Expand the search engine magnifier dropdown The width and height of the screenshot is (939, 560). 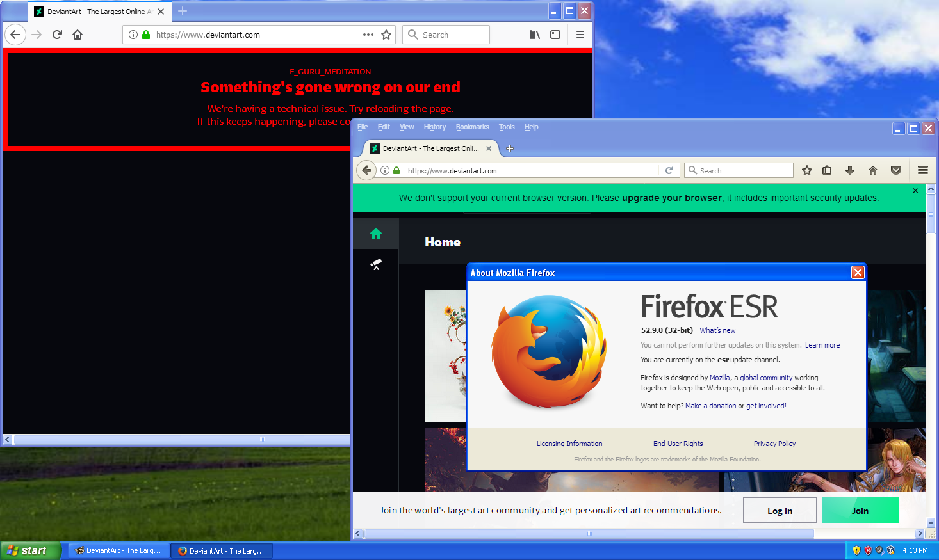pyautogui.click(x=692, y=170)
